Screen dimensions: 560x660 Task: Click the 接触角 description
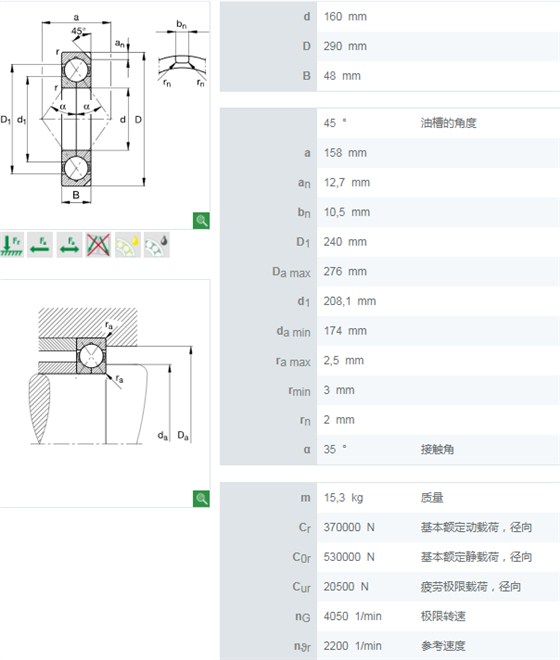tap(437, 450)
